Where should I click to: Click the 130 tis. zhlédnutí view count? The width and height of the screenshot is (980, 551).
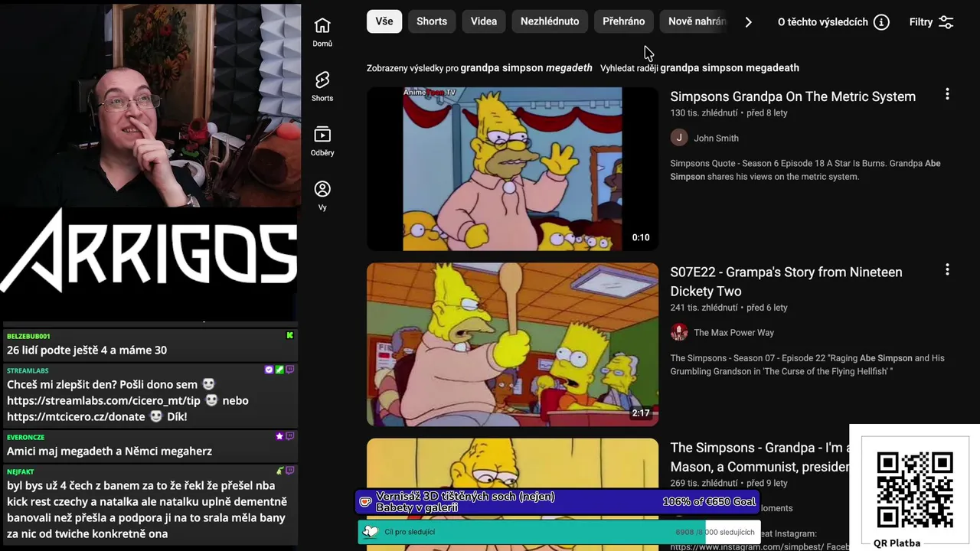pyautogui.click(x=704, y=112)
